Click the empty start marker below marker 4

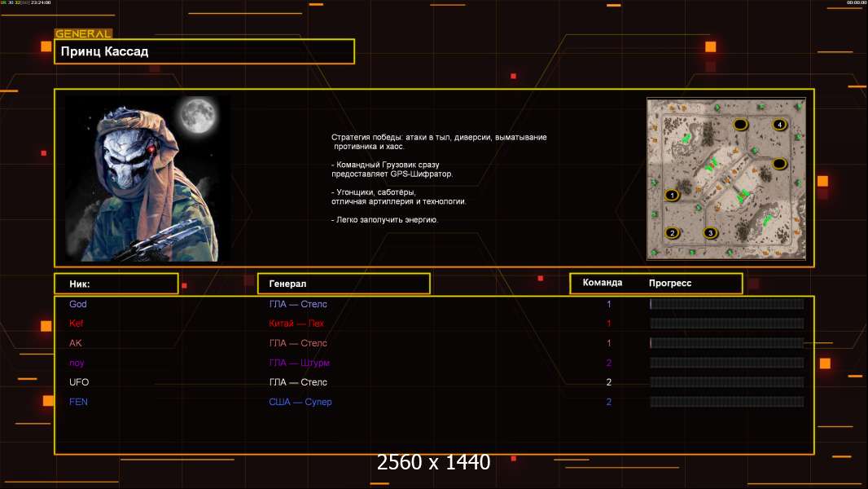tap(778, 164)
